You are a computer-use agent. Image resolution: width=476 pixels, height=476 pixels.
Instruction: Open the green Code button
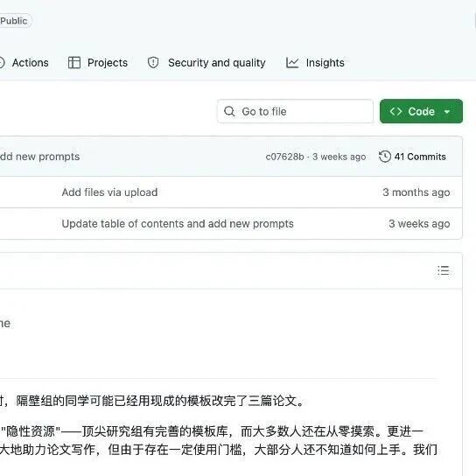pos(421,111)
